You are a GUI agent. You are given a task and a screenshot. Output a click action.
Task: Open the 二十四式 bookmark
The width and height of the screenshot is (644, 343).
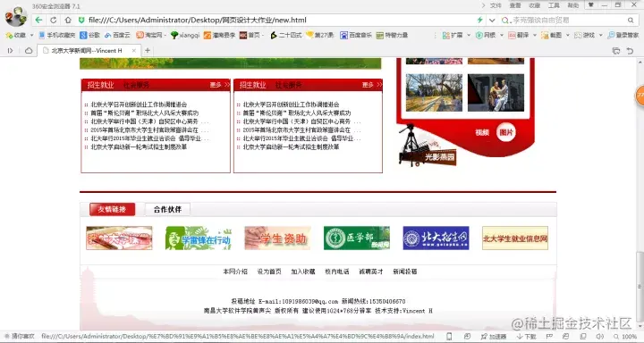[286, 36]
